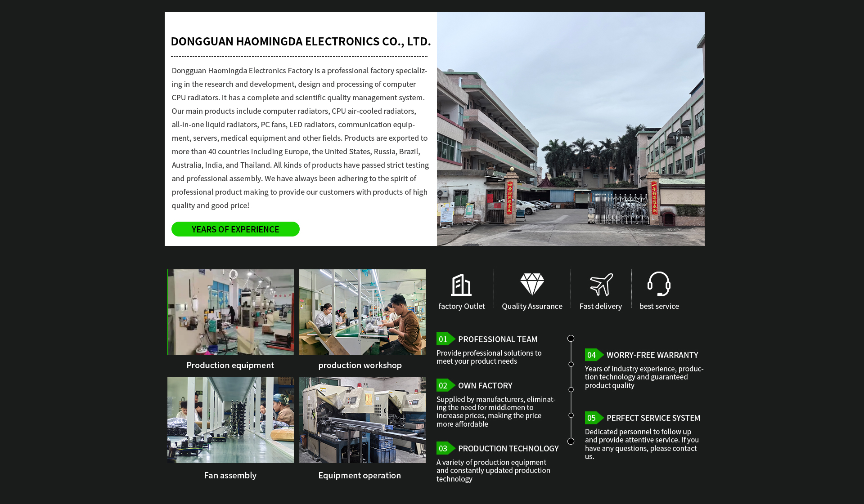Viewport: 864px width, 504px height.
Task: Click the Fast delivery airplane icon
Action: [x=601, y=285]
